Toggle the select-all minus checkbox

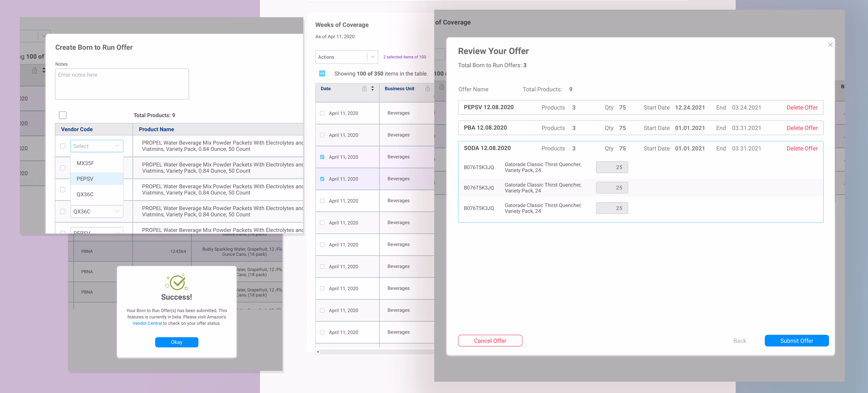[322, 73]
